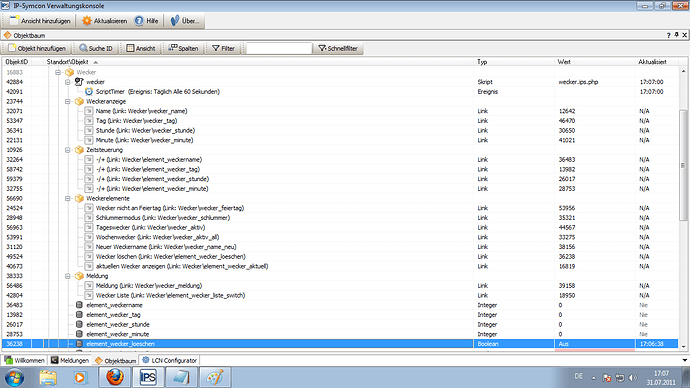The height and width of the screenshot is (388, 690).
Task: Select aktuellen Wecker anzeigen link row
Action: pyautogui.click(x=340, y=266)
